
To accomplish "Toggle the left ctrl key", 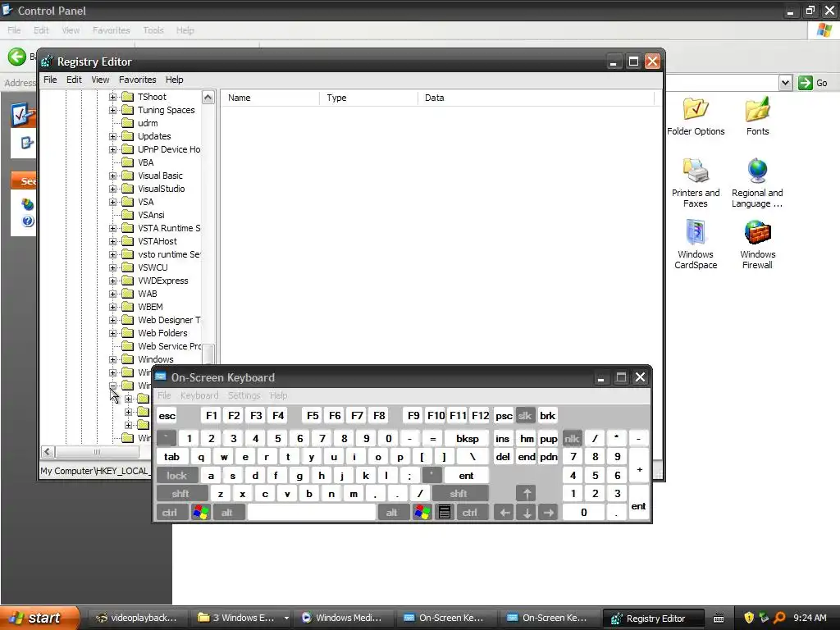I will pos(171,512).
